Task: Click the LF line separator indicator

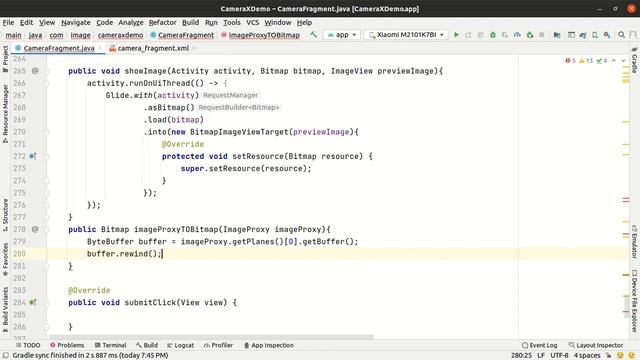Action: [x=541, y=356]
